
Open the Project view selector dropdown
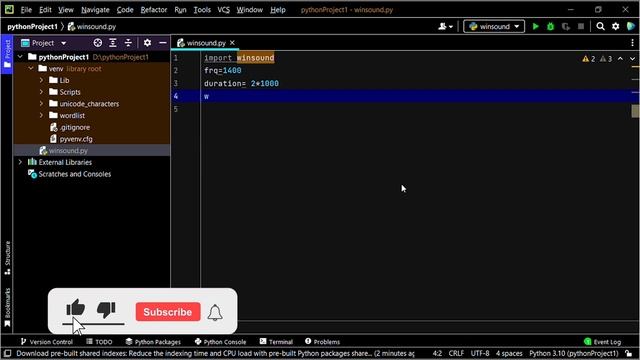tap(43, 43)
